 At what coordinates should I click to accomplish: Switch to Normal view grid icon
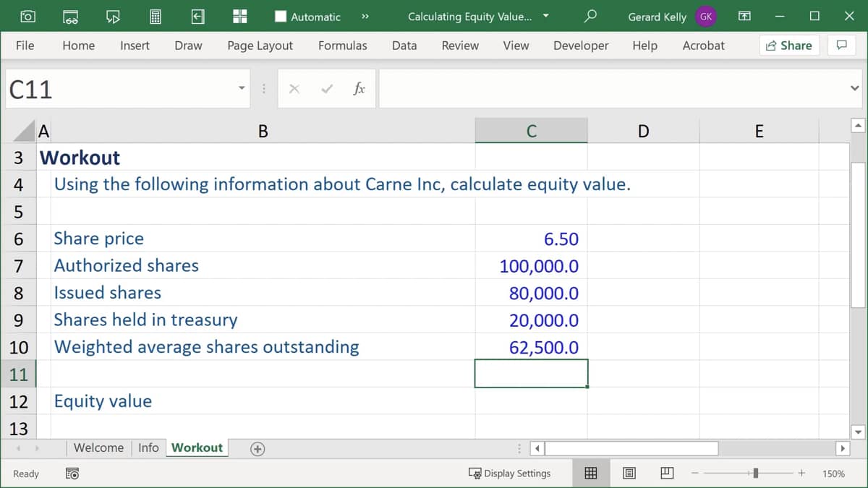point(591,474)
